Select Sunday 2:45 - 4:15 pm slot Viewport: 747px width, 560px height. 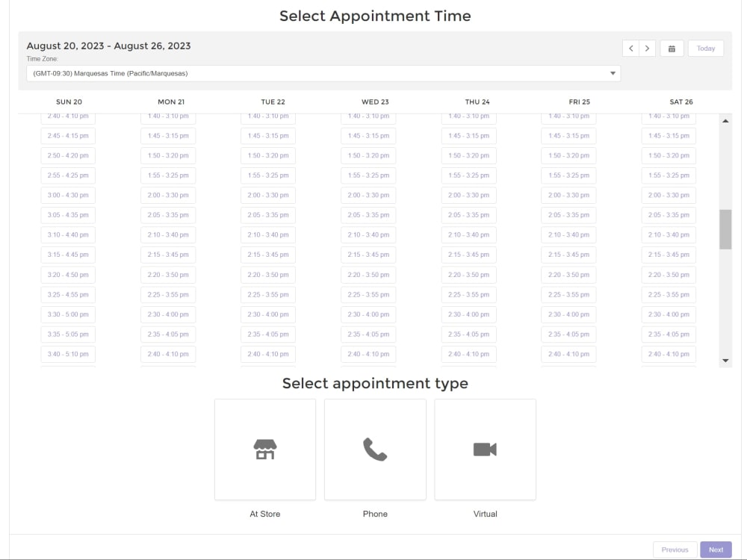point(68,136)
